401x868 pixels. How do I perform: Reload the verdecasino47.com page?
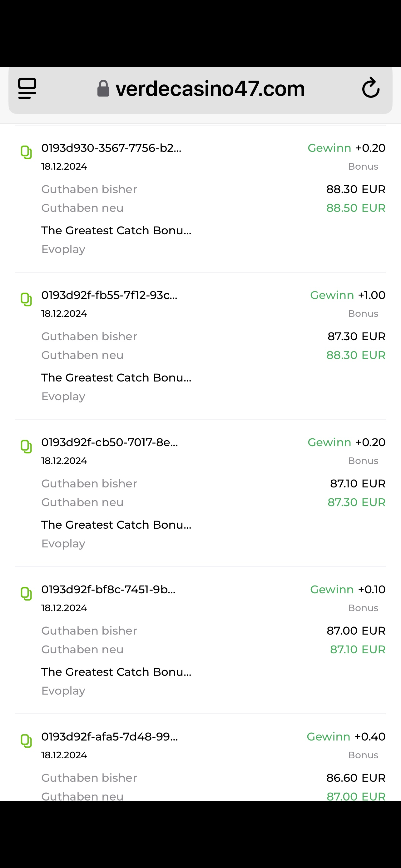pyautogui.click(x=371, y=88)
